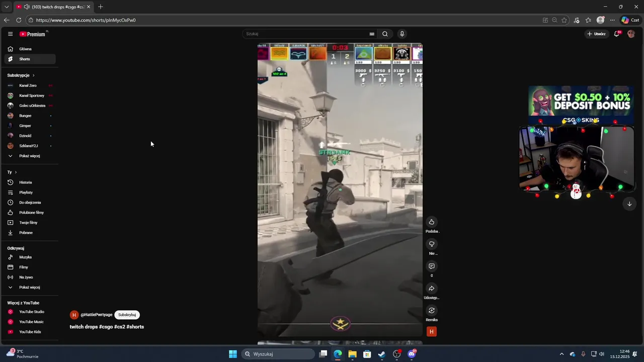Open @HattiePwrtyage channel name
Screen dimensions: 644x362
pyautogui.click(x=96, y=315)
